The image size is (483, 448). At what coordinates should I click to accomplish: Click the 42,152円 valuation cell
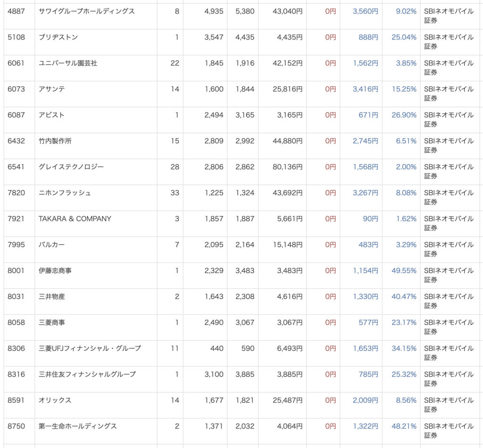287,63
